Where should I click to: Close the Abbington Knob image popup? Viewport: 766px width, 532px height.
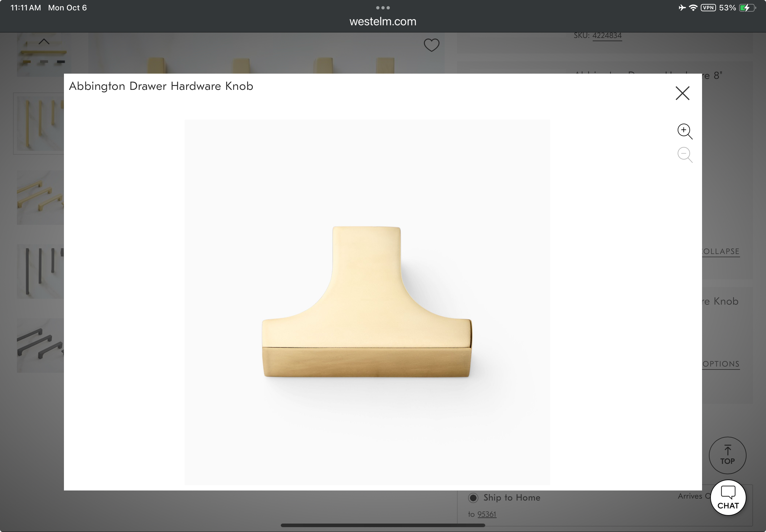pos(682,93)
